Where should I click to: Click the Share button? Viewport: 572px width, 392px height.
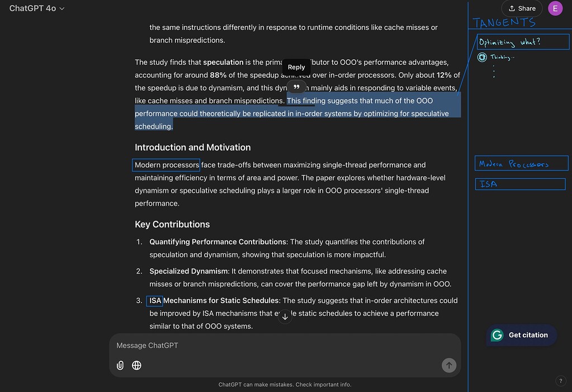(x=522, y=8)
